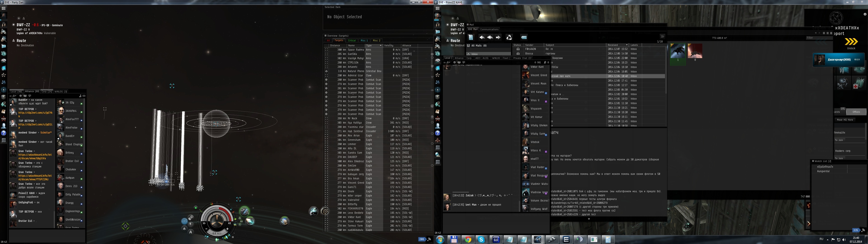Click the Undock yellow arrows icon
The width and height of the screenshot is (868, 244).
(x=851, y=42)
